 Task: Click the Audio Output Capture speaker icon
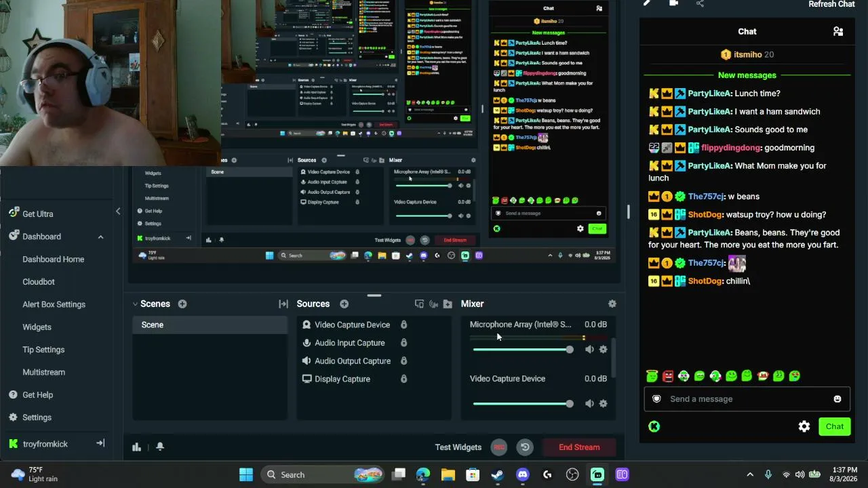coord(307,361)
